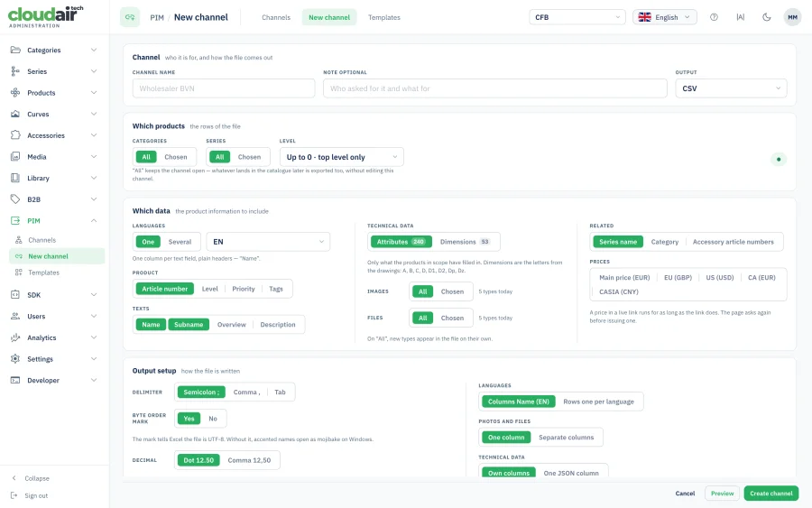Open the Level dropdown Up to 0

(x=341, y=157)
